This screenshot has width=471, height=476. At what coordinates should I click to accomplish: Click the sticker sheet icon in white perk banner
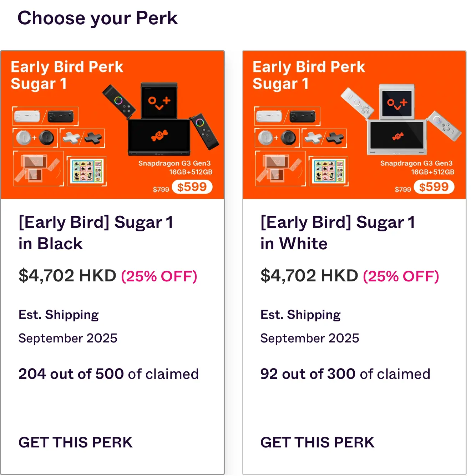click(x=329, y=171)
